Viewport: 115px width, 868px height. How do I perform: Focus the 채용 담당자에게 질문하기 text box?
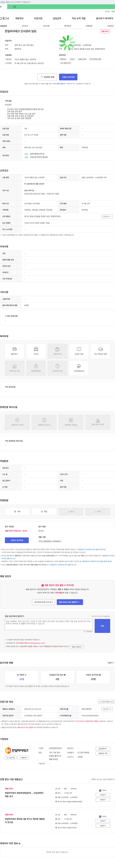pyautogui.click(x=49, y=625)
